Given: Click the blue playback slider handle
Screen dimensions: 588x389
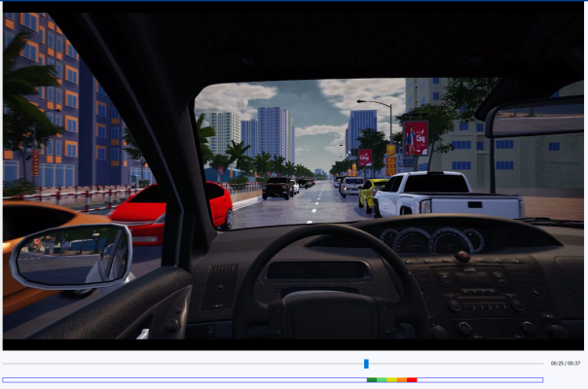Looking at the screenshot, I should [x=366, y=364].
